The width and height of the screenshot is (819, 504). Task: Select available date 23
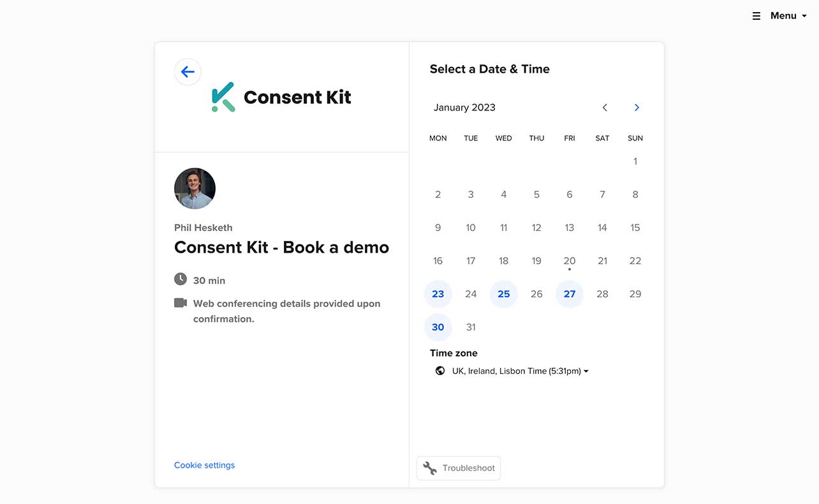click(438, 294)
